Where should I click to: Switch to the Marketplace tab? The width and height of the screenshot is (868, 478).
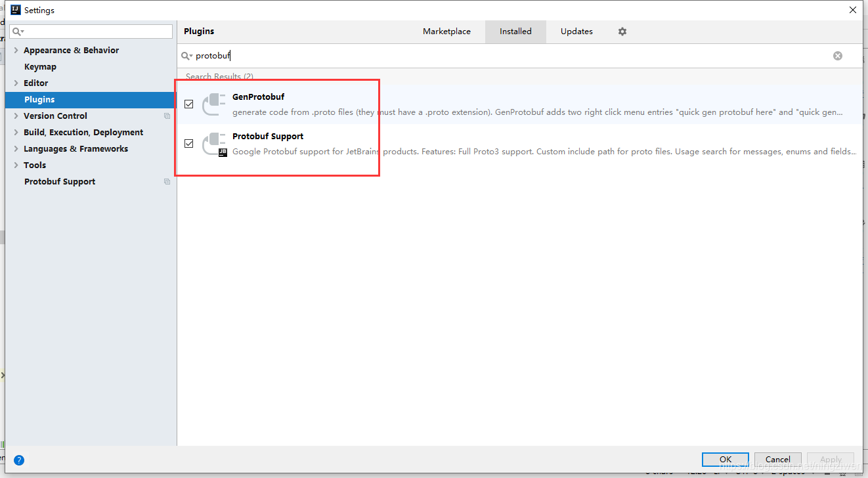point(446,32)
